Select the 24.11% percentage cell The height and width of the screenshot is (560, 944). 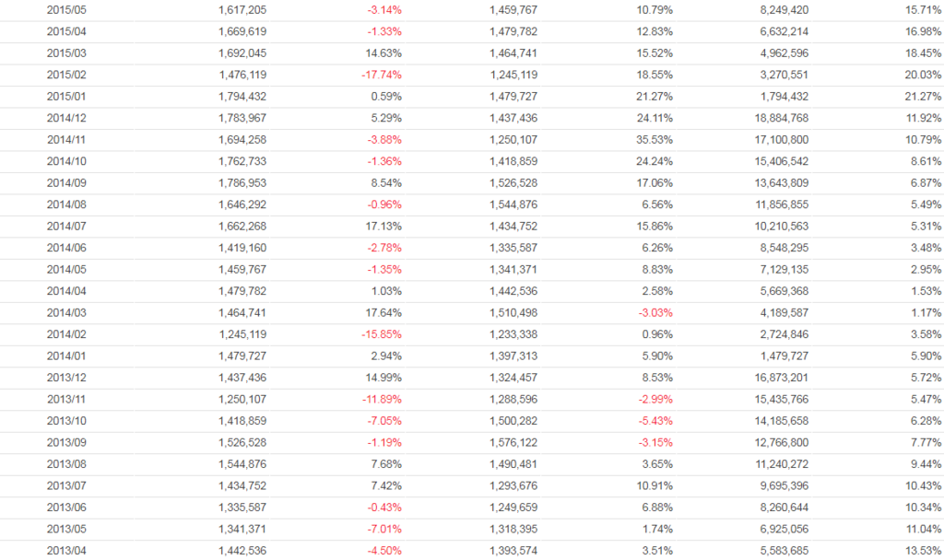click(654, 118)
